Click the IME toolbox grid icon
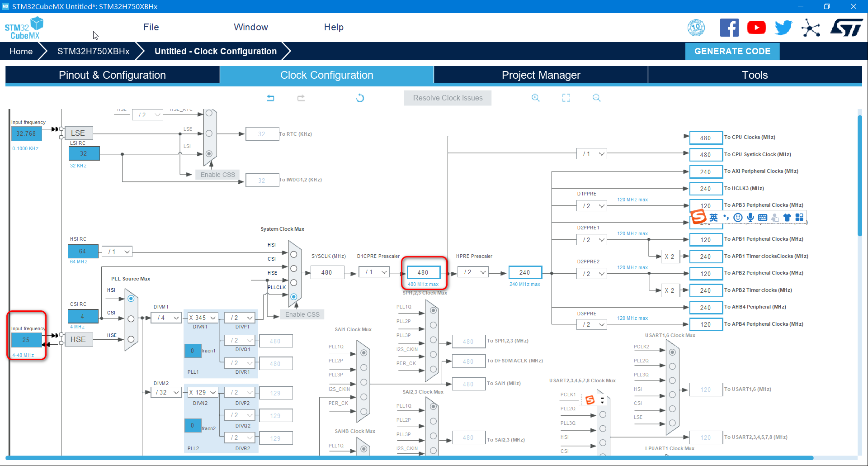This screenshot has height=466, width=868. (799, 218)
